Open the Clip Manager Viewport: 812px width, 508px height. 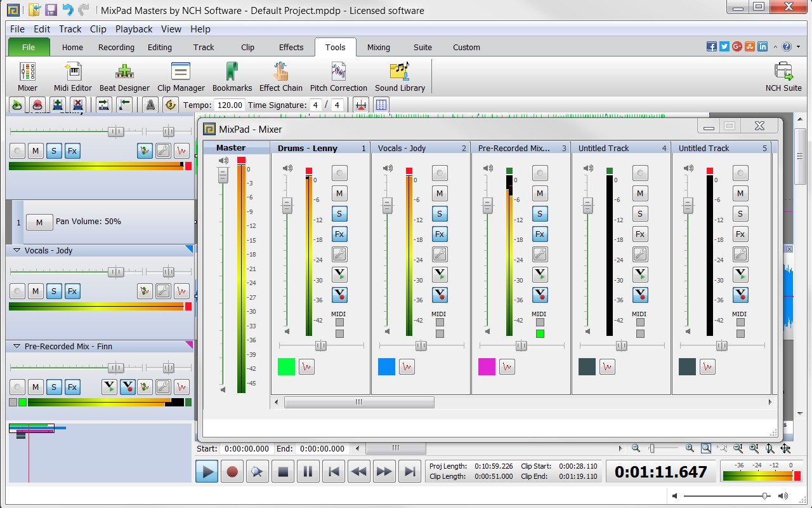181,76
